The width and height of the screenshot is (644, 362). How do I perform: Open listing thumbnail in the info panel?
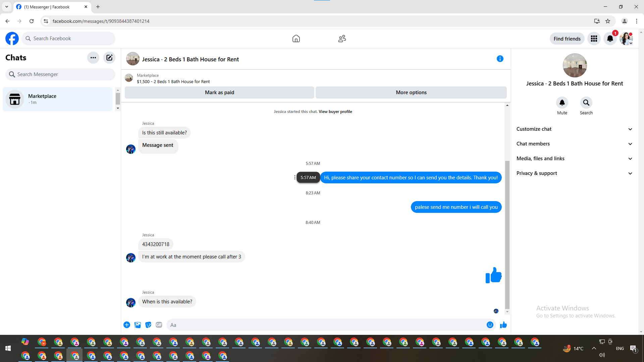pos(575,65)
